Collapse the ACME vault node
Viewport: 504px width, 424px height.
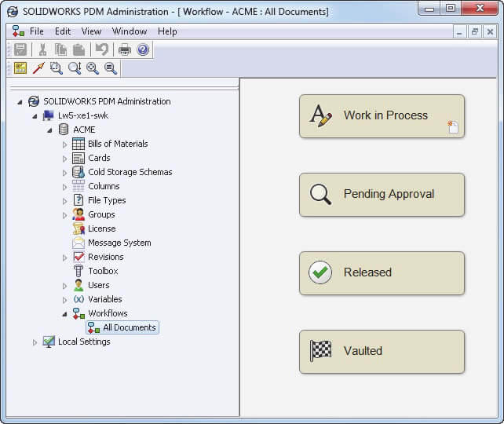(x=49, y=130)
